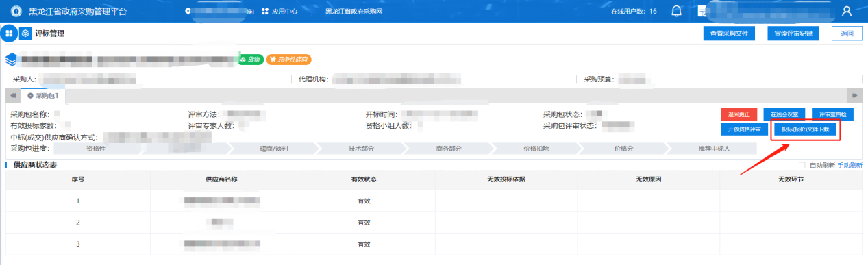Open 在线会议室
The height and width of the screenshot is (265, 868).
pyautogui.click(x=784, y=114)
